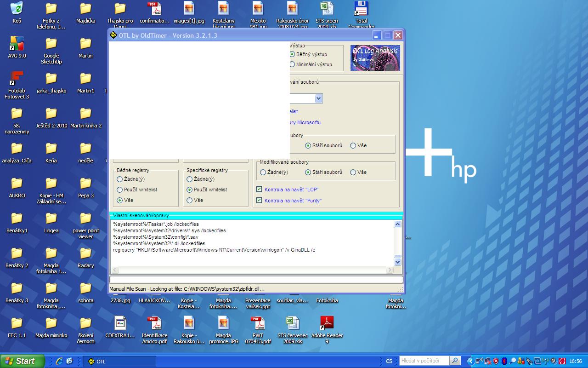Uncheck Kontrola na havěť "LOP" checkbox
This screenshot has width=588, height=368.
259,190
